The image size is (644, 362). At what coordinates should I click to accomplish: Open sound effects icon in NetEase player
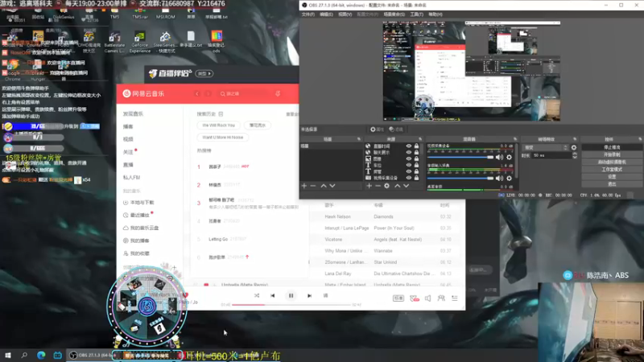[415, 298]
